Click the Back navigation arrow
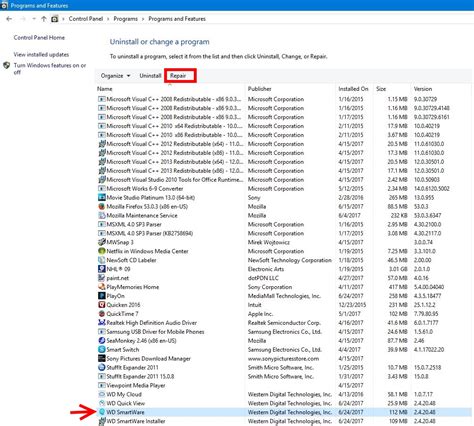This screenshot has width=474, height=426. (9, 19)
